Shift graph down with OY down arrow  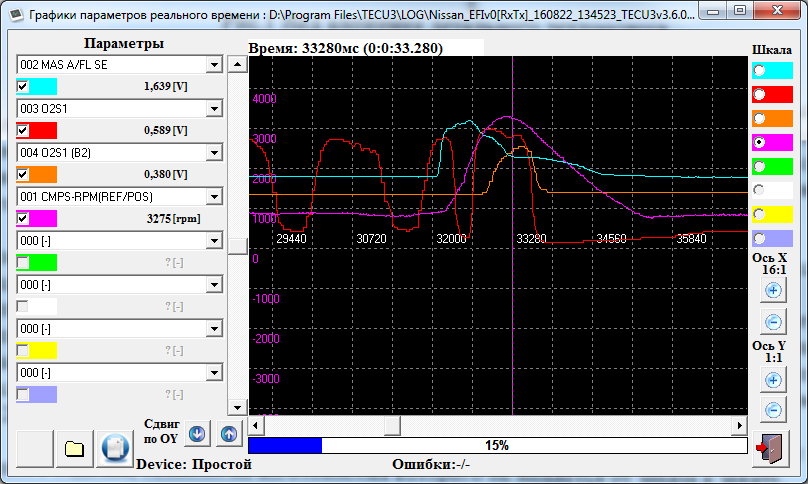point(197,434)
